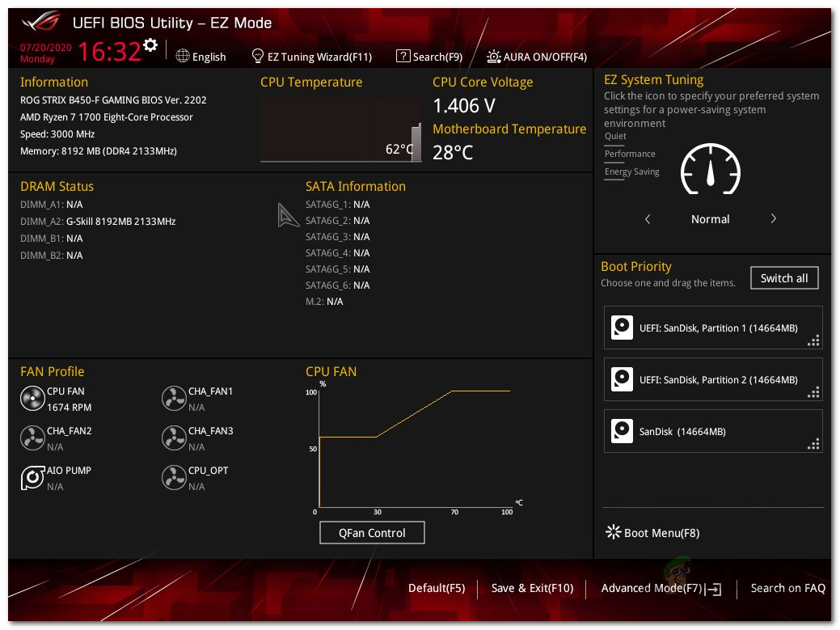Click the EZ Tuning Wizard lightbulb icon
The image size is (840, 630).
point(258,56)
